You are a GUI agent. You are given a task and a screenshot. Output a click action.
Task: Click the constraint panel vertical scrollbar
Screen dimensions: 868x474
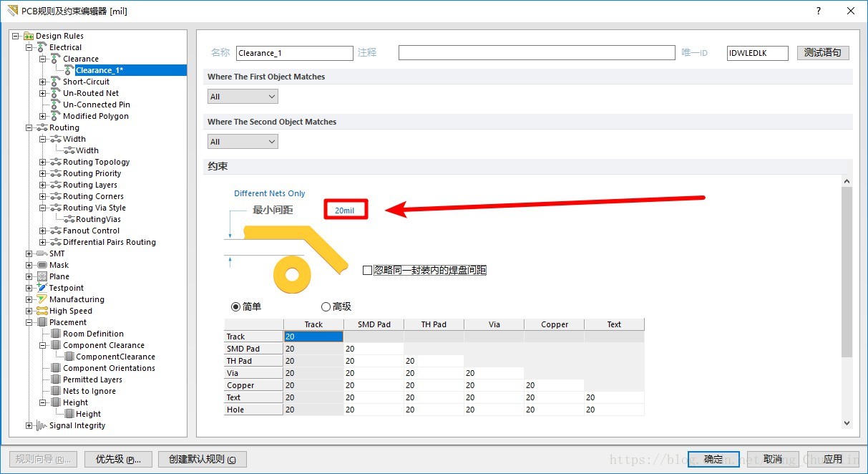click(847, 272)
